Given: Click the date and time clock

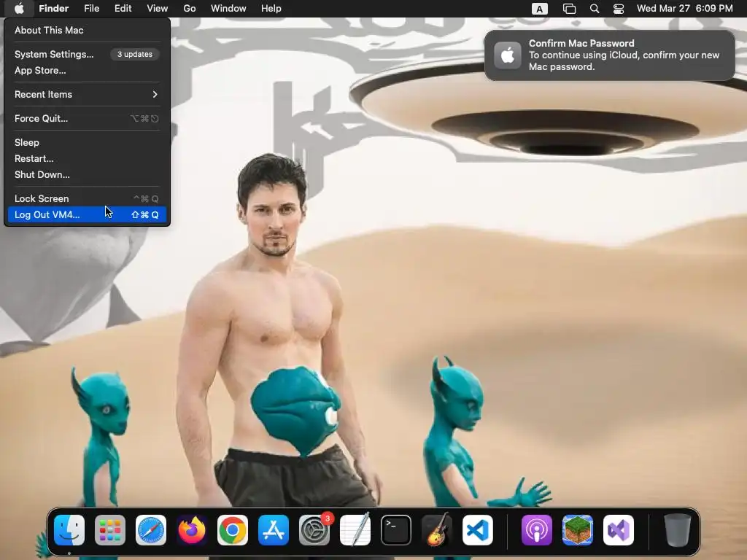Looking at the screenshot, I should (x=684, y=9).
